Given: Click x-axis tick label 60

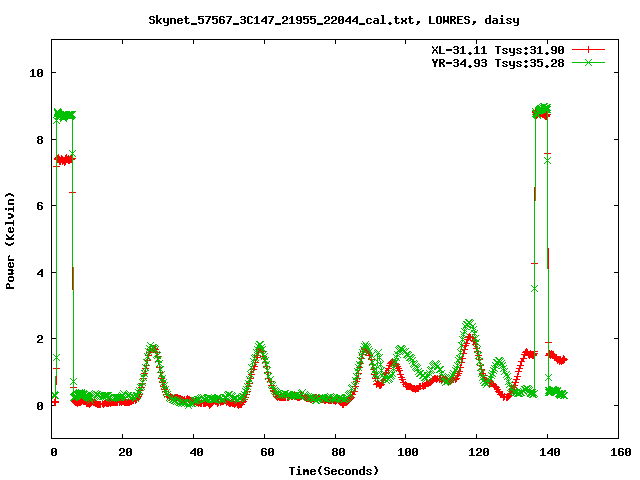Looking at the screenshot, I should [x=266, y=452].
